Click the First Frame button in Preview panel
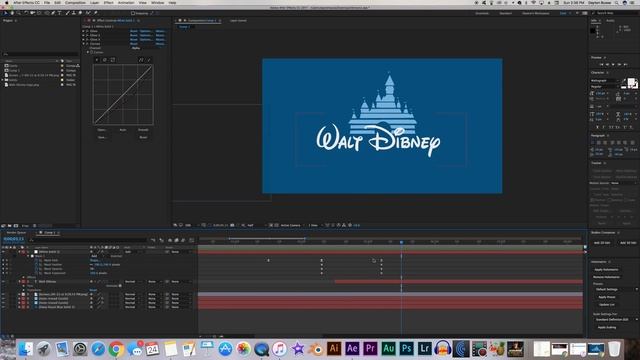The height and width of the screenshot is (360, 640). (x=602, y=64)
